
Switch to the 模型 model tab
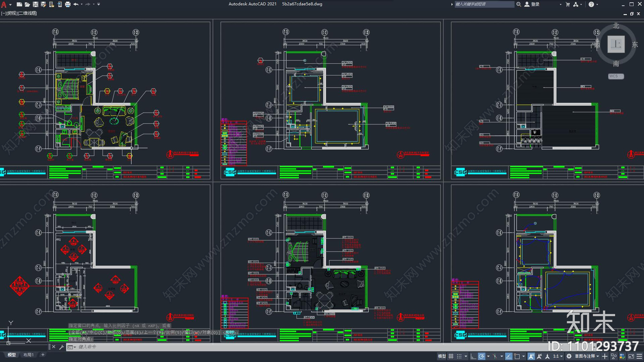tap(12, 355)
